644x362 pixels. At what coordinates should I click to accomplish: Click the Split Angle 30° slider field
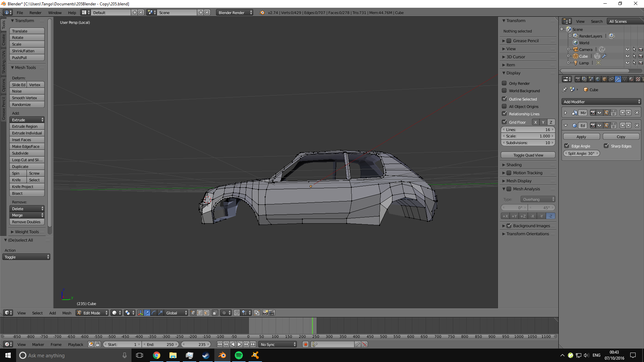[581, 154]
